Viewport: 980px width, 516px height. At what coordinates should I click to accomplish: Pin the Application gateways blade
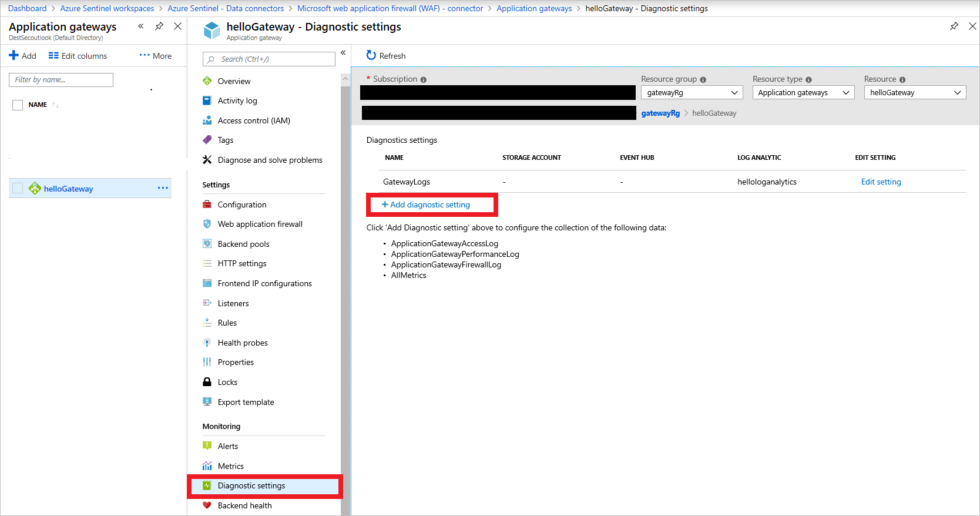click(x=159, y=26)
